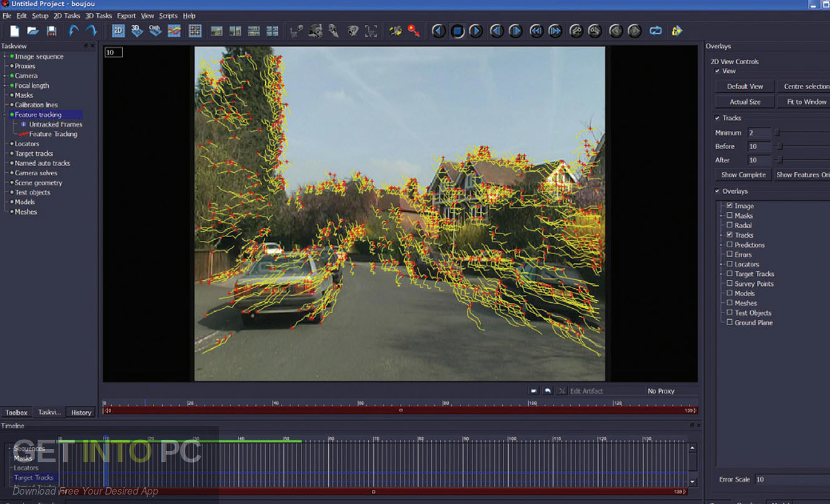Stop playback with the square button
830x504 pixels.
click(x=457, y=31)
